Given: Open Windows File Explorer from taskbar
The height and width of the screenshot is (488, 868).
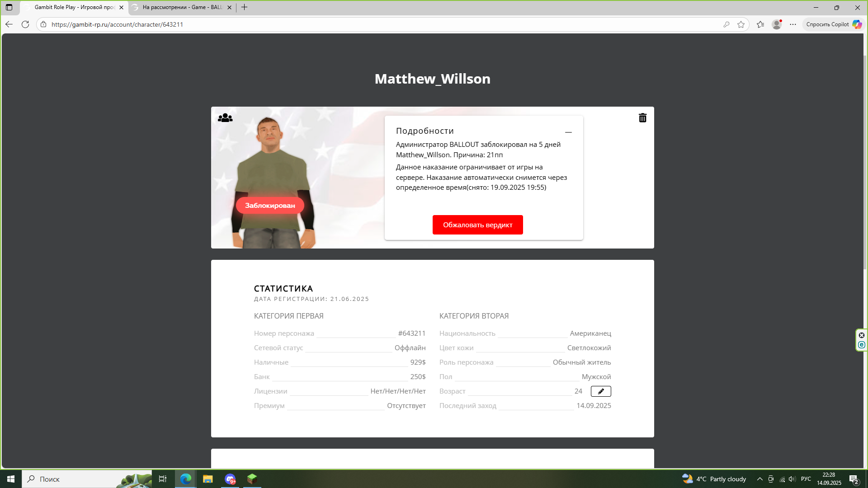Looking at the screenshot, I should point(208,479).
